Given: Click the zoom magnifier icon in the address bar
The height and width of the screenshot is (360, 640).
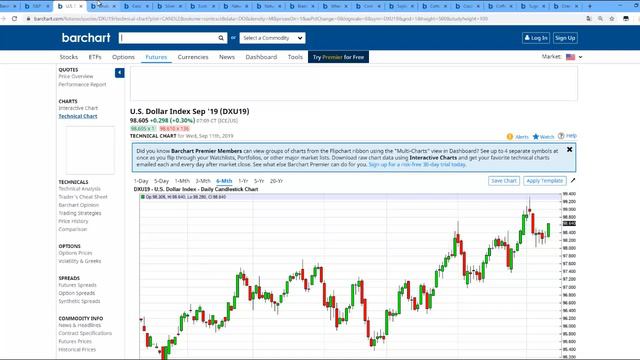Looking at the screenshot, I should coord(600,19).
